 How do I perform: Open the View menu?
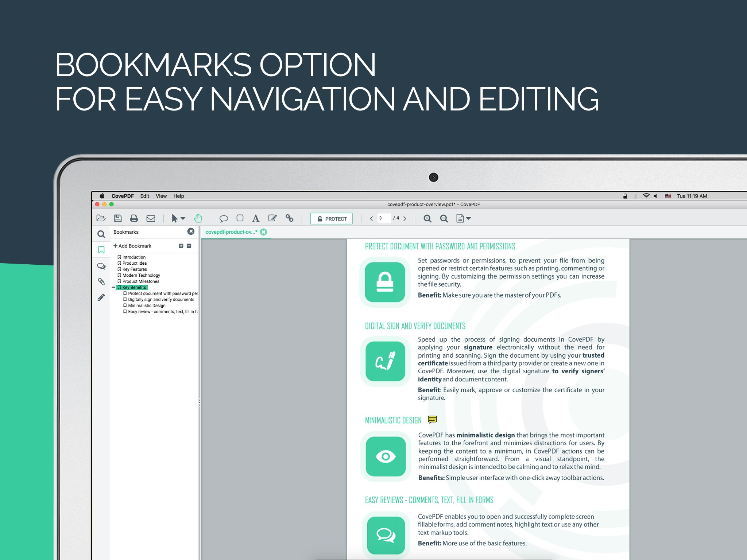[x=161, y=196]
